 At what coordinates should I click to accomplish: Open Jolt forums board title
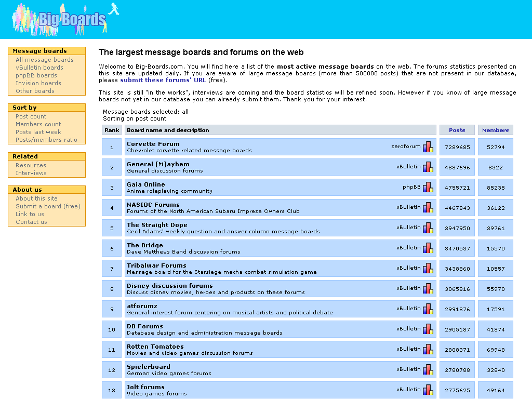[x=145, y=387]
